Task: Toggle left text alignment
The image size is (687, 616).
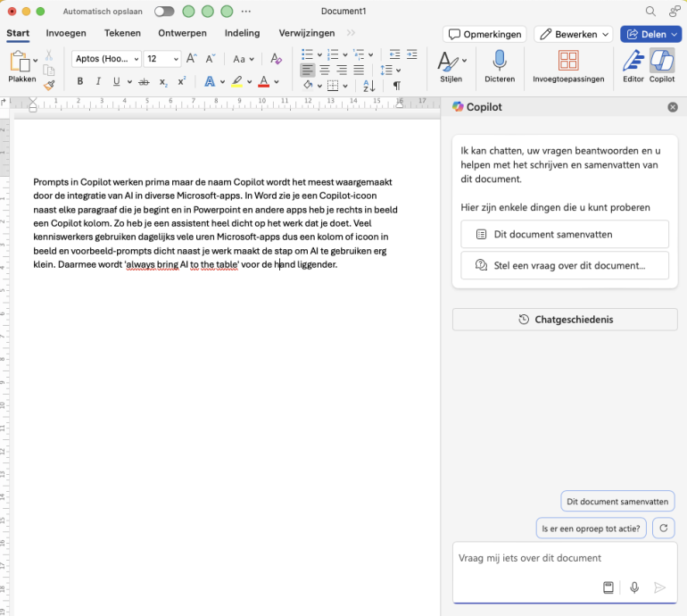Action: (x=308, y=70)
